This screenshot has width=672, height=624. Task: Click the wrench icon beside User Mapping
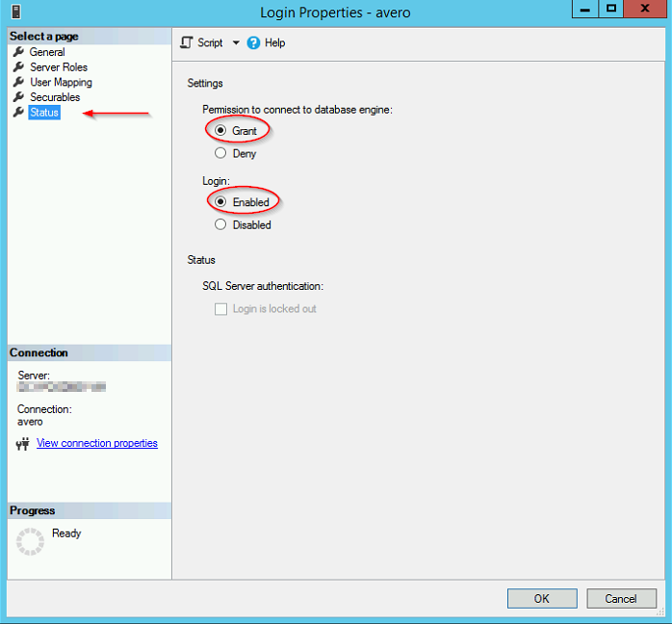[x=18, y=82]
